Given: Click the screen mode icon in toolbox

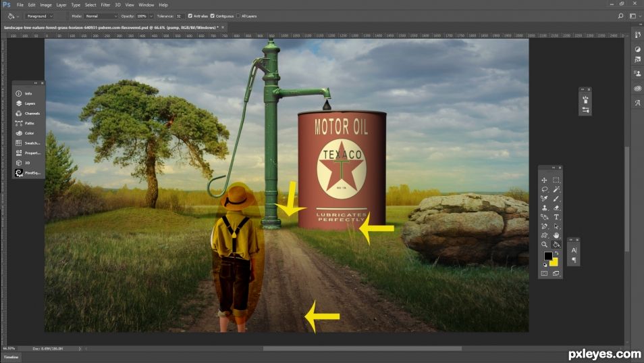Looking at the screenshot, I should point(556,273).
